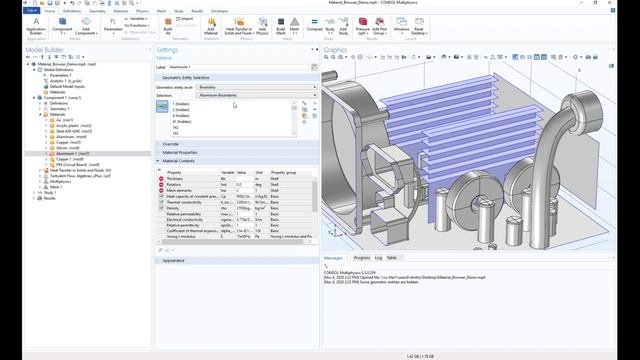Expand the Results tree node
The image size is (640, 360).
[x=34, y=198]
